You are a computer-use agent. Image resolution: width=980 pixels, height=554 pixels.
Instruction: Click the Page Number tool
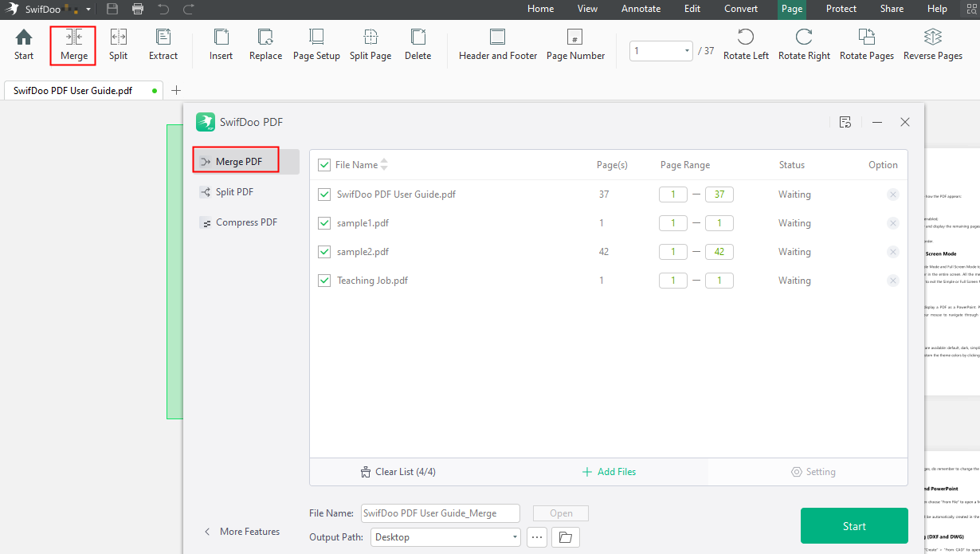(575, 45)
